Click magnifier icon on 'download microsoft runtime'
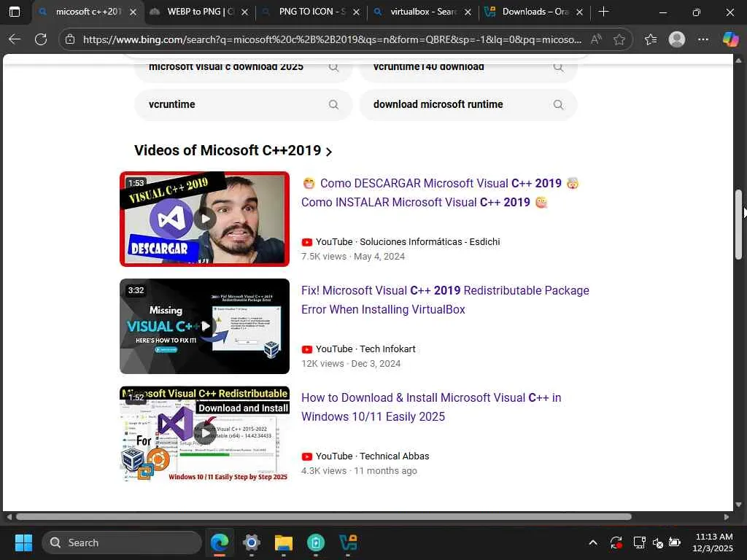This screenshot has height=560, width=747. [558, 104]
